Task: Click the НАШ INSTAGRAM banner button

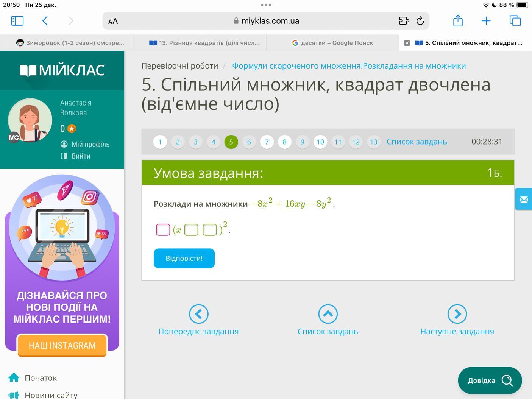Action: (x=62, y=345)
